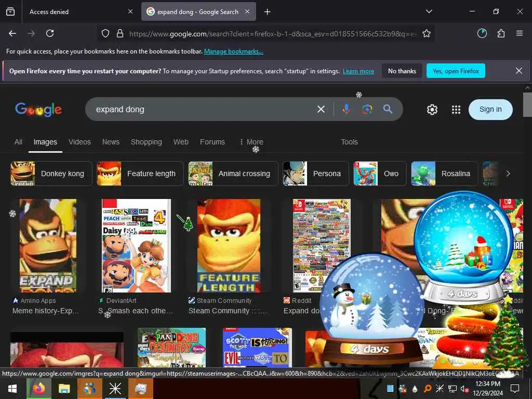Screen dimensions: 532x399
Task: Filter by Owo chip
Action: pyautogui.click(x=380, y=174)
